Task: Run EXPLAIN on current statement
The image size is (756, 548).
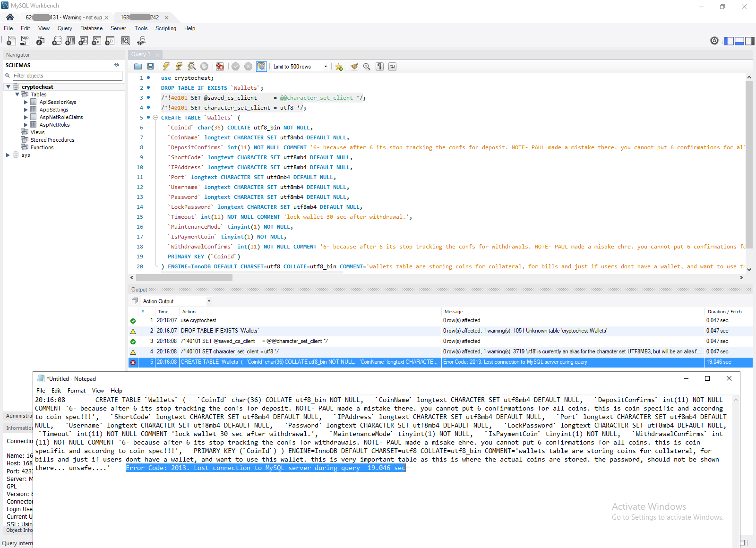Action: 191,67
